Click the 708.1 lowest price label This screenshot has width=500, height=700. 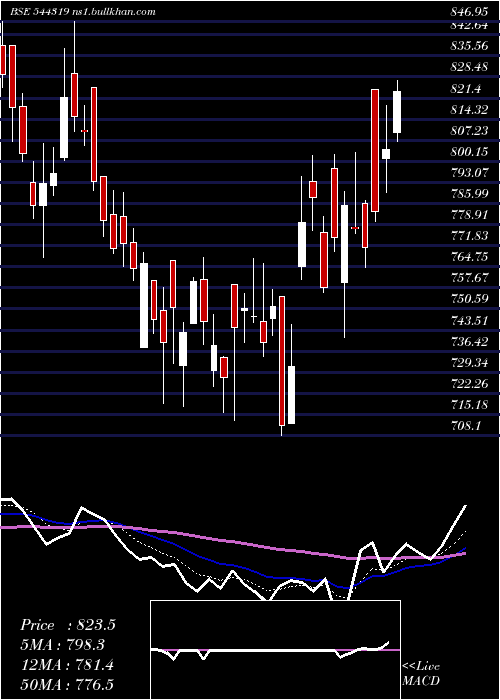[466, 426]
